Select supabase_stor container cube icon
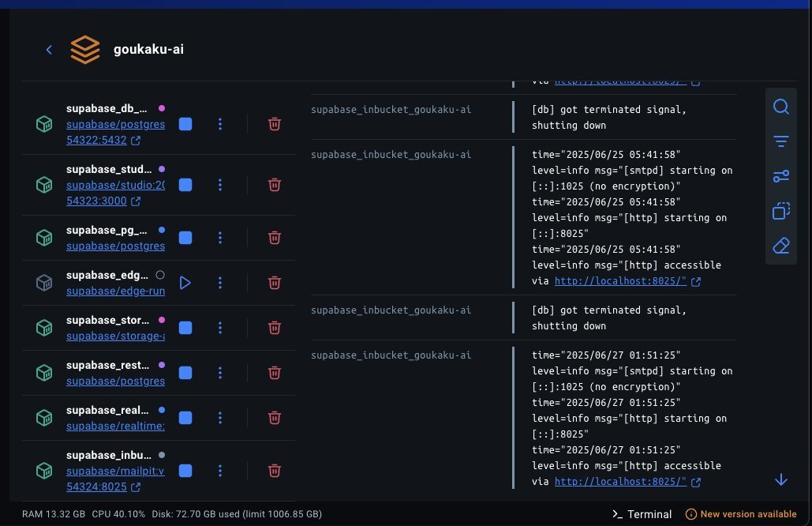Screen dimensions: 812x526 coord(44,328)
